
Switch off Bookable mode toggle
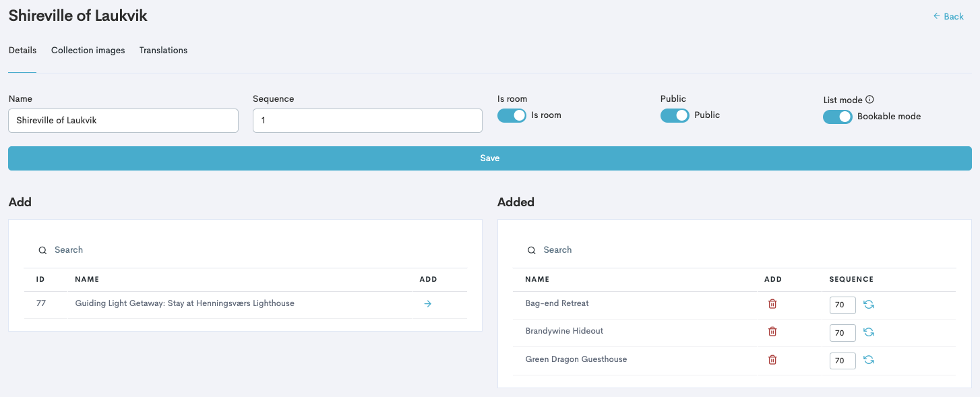[x=838, y=117]
